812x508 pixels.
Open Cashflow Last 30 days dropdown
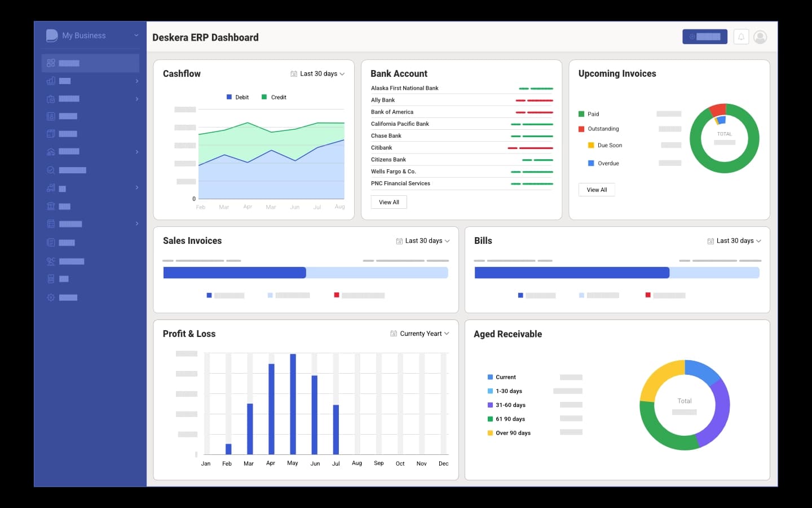318,74
